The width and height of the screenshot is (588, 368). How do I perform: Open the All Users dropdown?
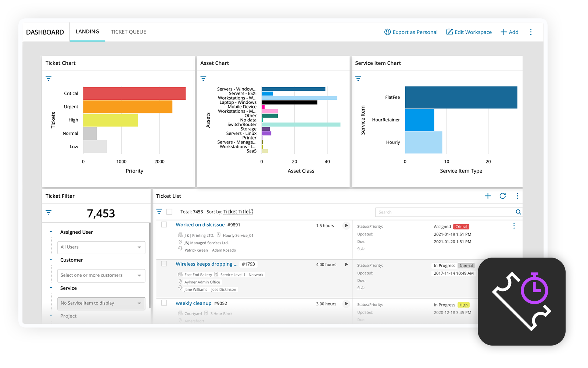pos(101,247)
